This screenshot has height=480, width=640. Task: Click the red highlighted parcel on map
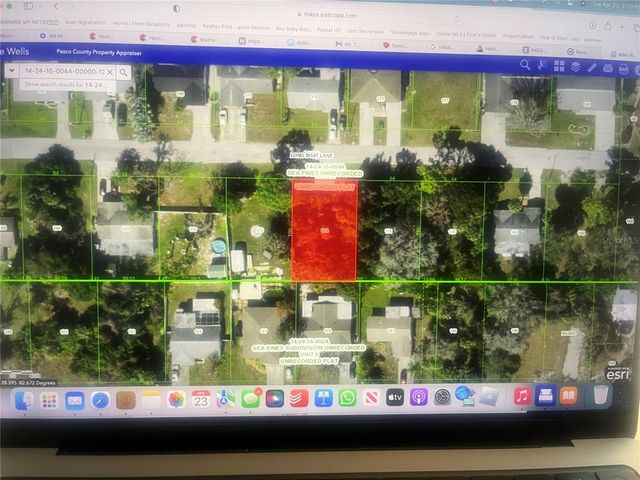324,232
